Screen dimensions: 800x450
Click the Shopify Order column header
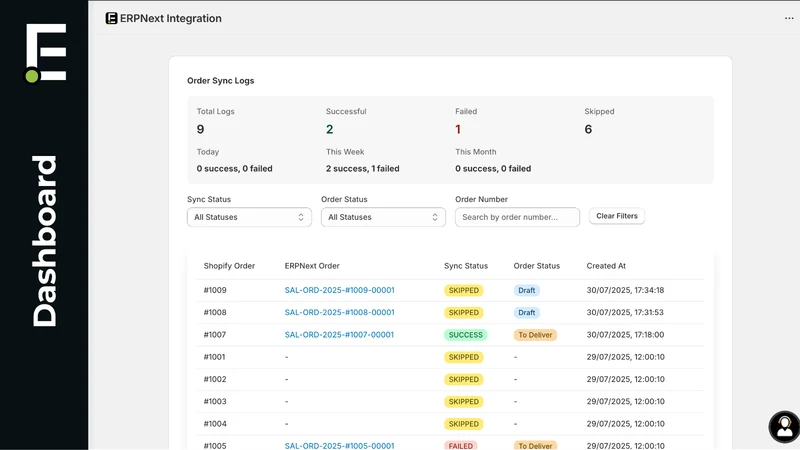[229, 266]
